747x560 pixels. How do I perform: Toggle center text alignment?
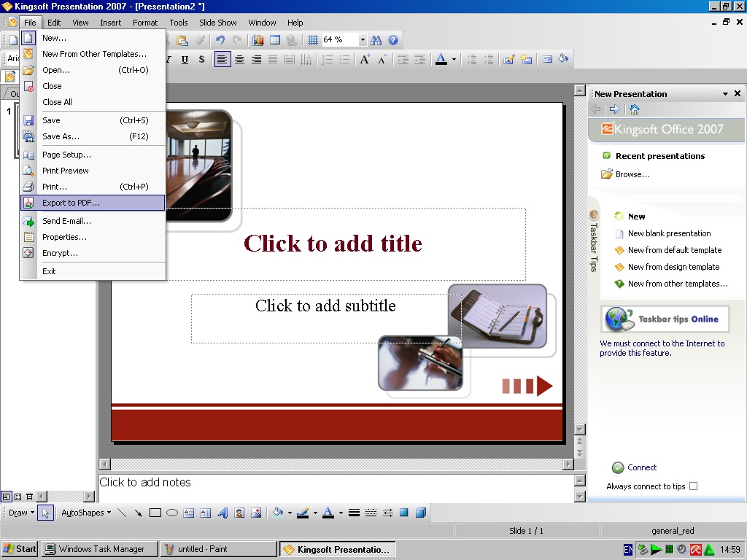click(x=240, y=59)
